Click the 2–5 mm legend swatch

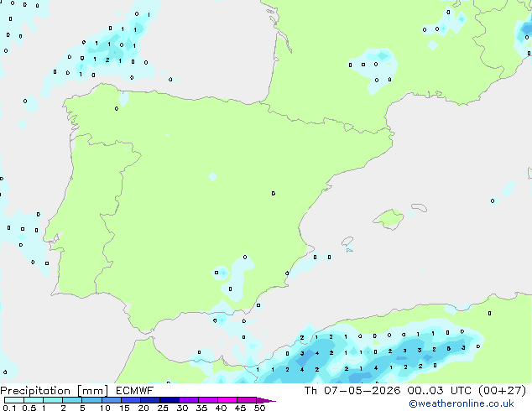[72, 400]
